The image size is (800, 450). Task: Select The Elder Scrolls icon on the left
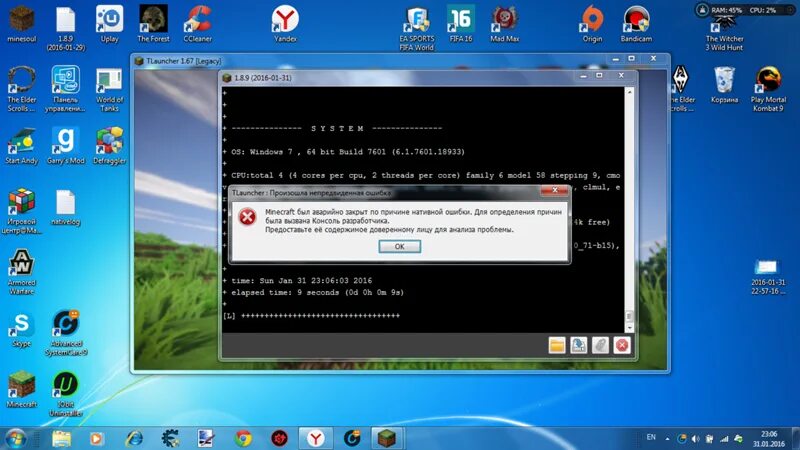coord(21,89)
